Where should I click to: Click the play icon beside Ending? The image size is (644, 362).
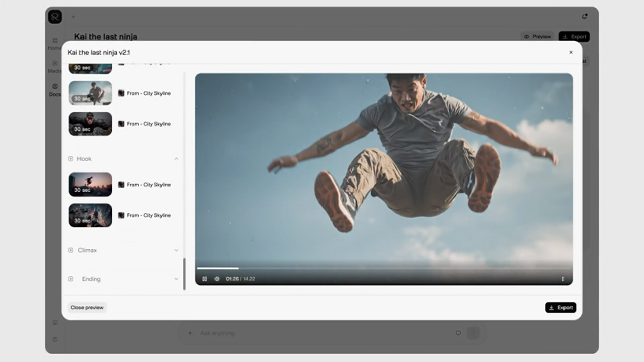click(x=71, y=279)
